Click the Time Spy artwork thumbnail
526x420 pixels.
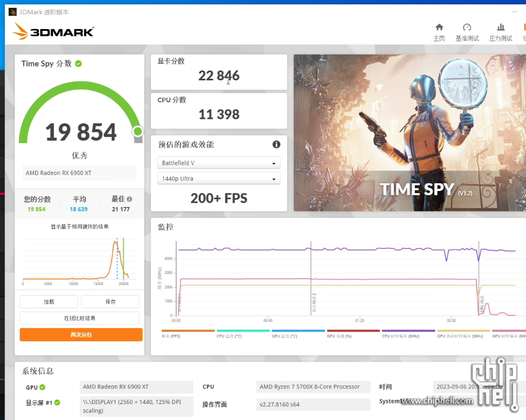coord(409,133)
